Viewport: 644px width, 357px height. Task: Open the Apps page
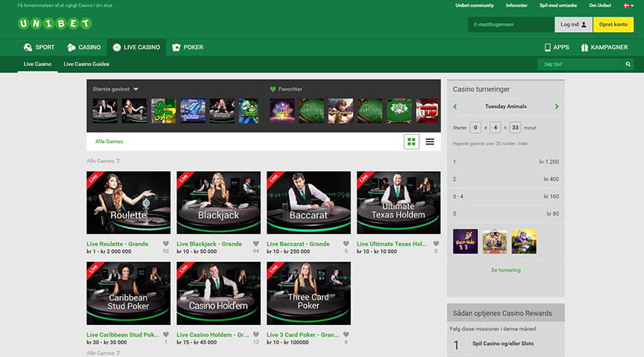[556, 47]
